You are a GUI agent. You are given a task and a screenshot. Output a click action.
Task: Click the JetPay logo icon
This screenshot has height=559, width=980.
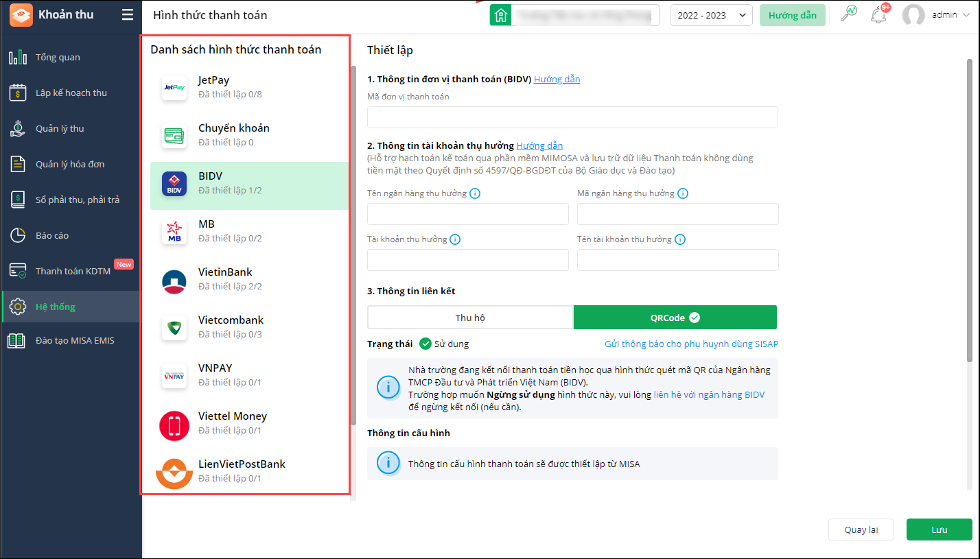174,88
